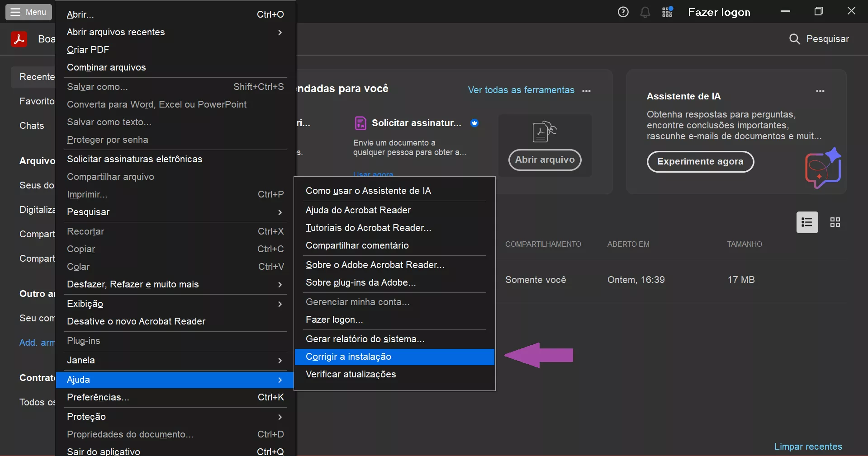This screenshot has width=868, height=456.
Task: Click the Limpar recentes link
Action: click(x=808, y=446)
